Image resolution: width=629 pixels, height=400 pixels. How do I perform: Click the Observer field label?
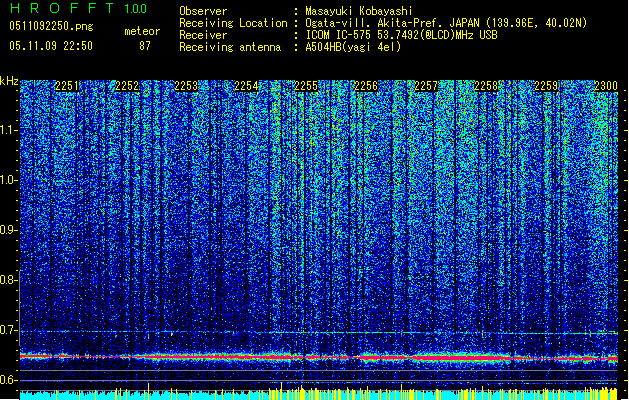click(203, 11)
